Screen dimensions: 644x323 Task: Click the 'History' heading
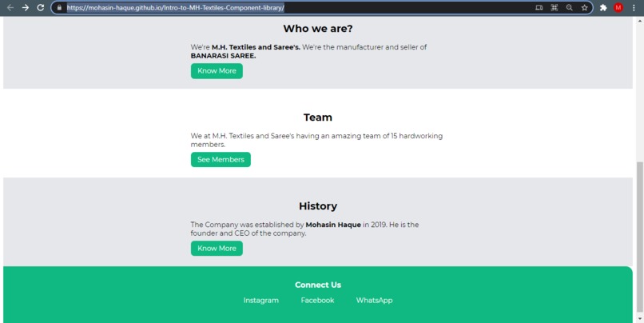318,206
